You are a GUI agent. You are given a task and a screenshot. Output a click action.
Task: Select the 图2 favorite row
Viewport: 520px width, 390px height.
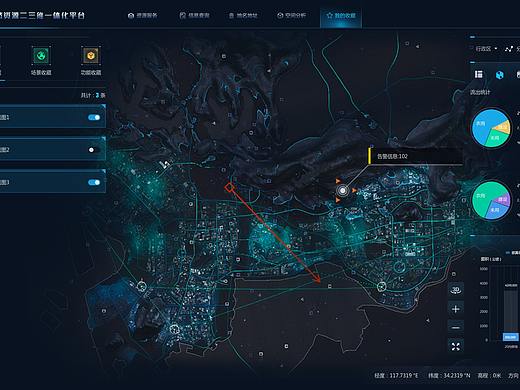coord(53,149)
